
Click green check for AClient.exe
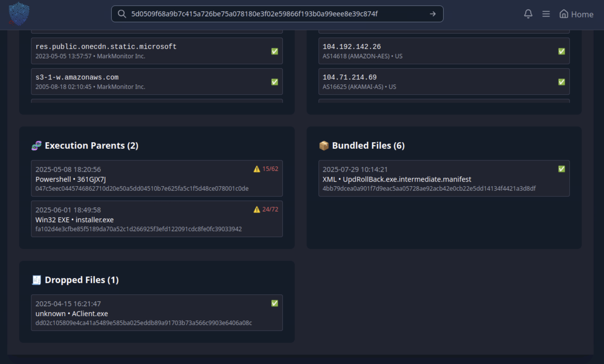pos(274,303)
